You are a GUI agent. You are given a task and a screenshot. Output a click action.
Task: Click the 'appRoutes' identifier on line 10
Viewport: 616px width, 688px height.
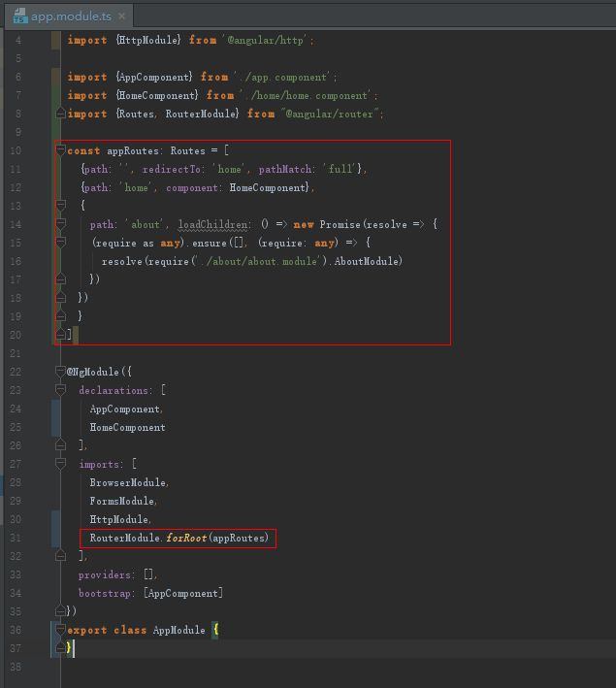point(133,150)
